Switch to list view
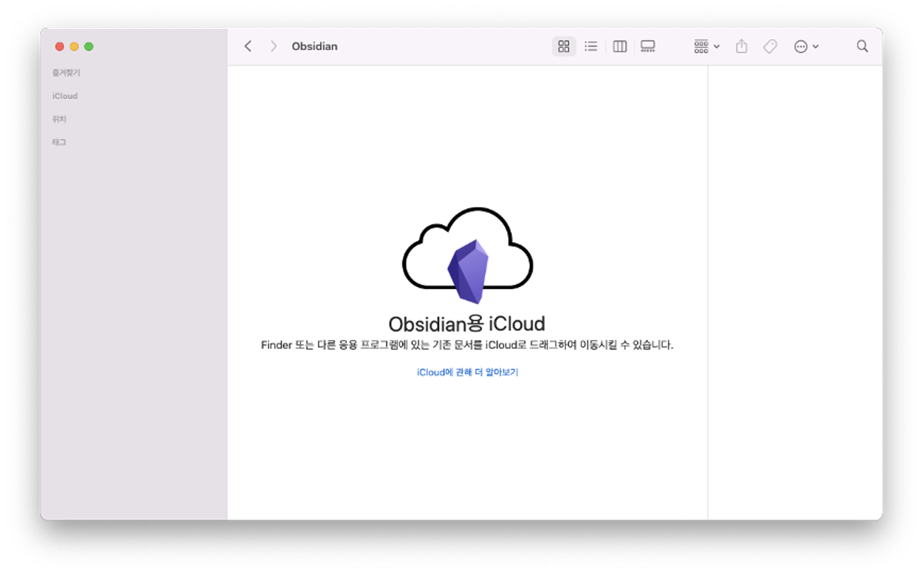 coord(591,46)
